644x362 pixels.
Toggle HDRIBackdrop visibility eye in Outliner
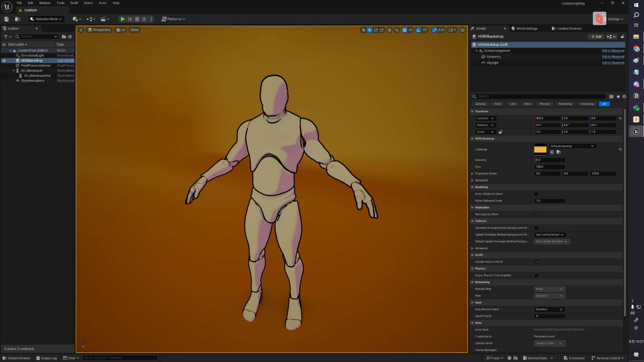[x=4, y=61]
